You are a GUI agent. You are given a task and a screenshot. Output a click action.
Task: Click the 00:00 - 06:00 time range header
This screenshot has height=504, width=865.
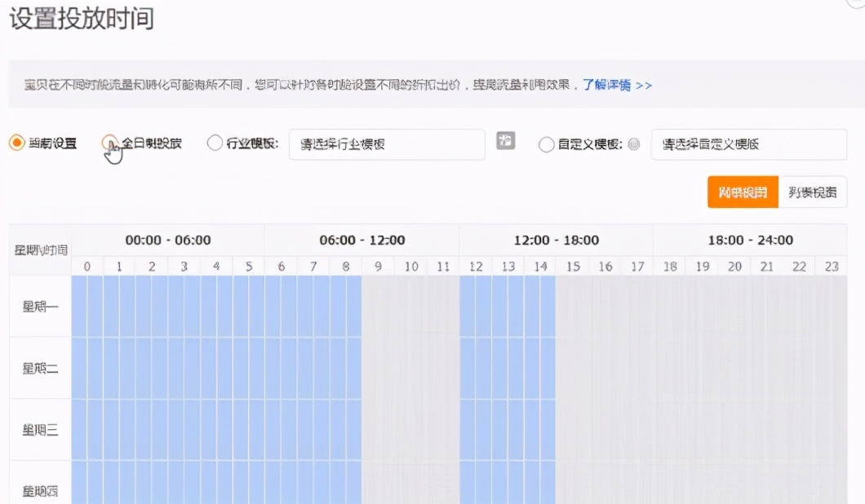pyautogui.click(x=168, y=240)
